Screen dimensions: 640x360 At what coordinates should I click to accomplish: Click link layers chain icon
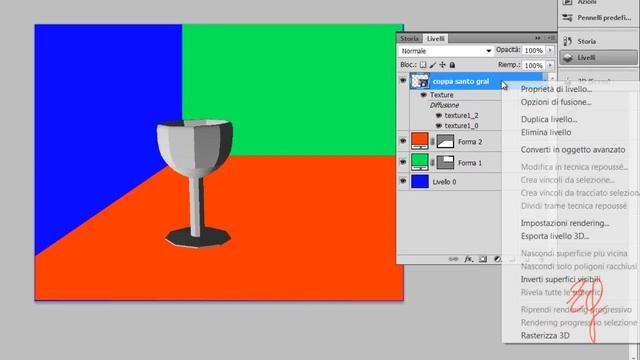(453, 259)
